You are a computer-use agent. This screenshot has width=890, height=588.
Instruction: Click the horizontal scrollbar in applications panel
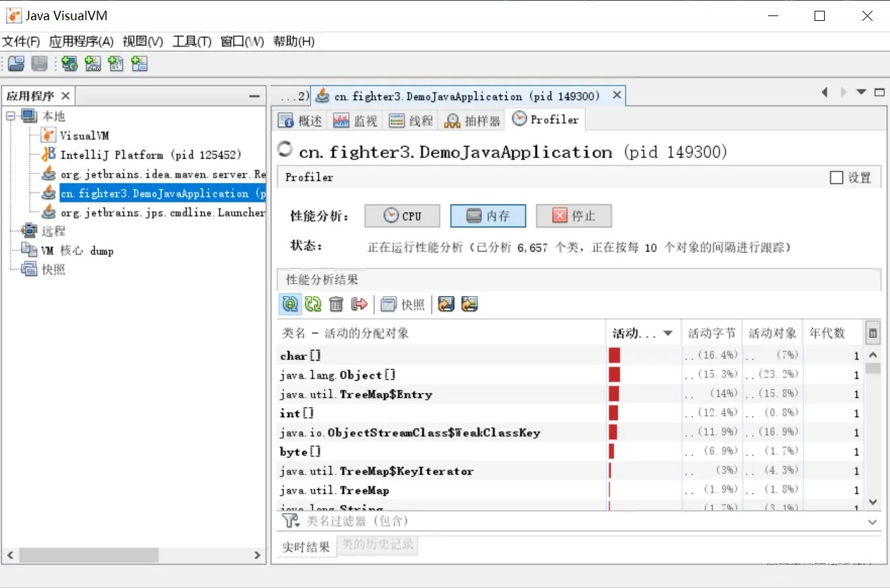click(88, 555)
